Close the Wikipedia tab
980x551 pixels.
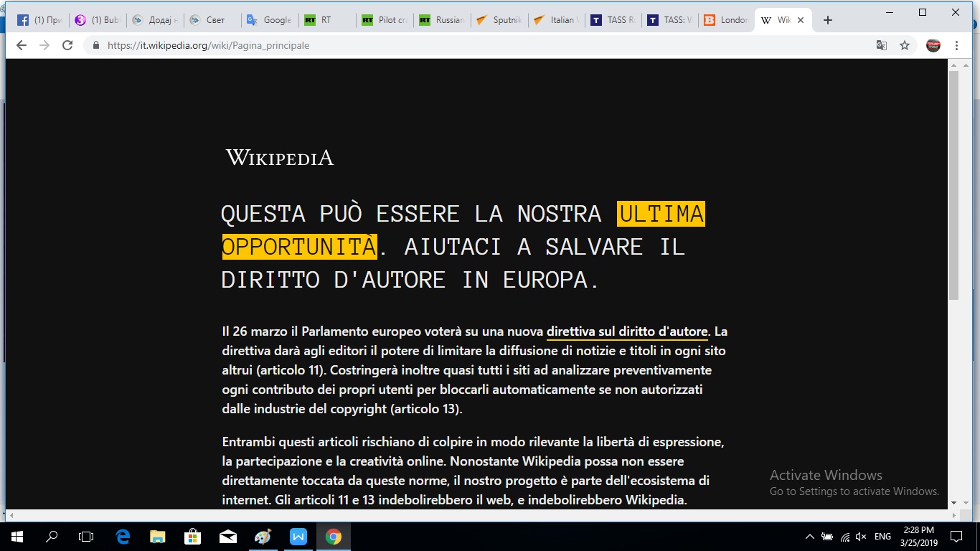point(801,20)
